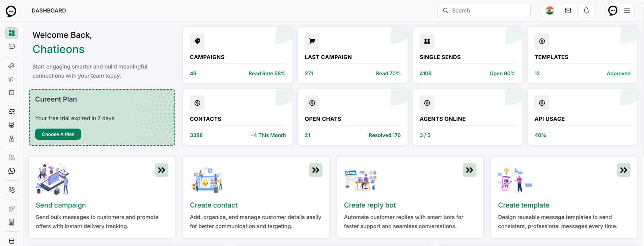Open the mail envelope icon in the header

568,10
